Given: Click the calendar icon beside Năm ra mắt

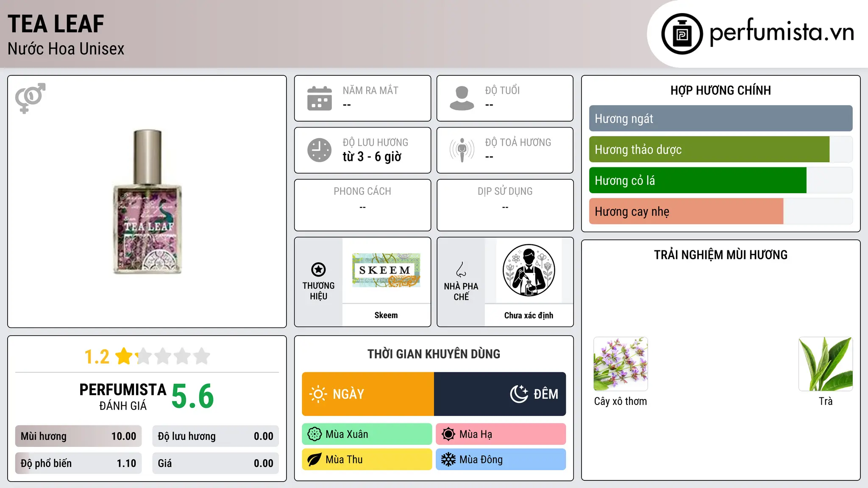Looking at the screenshot, I should pos(320,98).
